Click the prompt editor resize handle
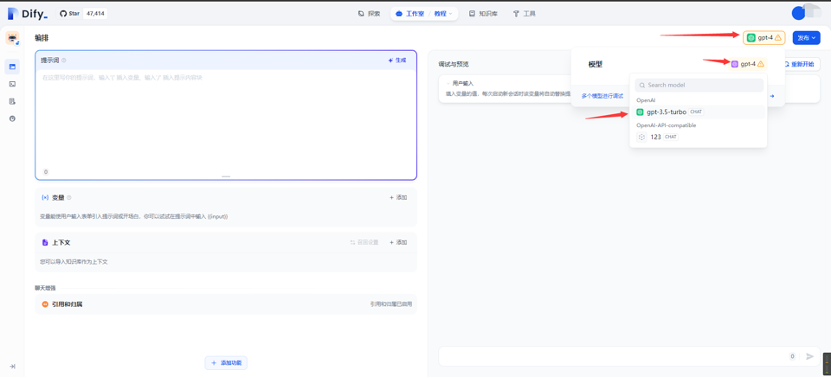This screenshot has height=378, width=832. pos(226,176)
